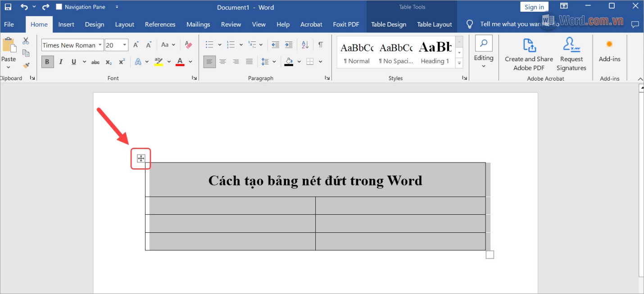
Task: Select the Format Painter tool
Action: (26, 65)
